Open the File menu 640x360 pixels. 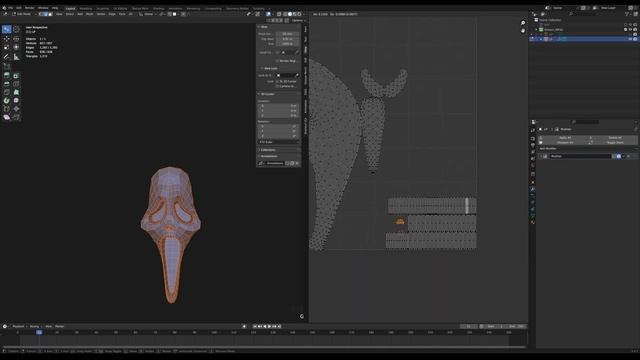(11, 8)
